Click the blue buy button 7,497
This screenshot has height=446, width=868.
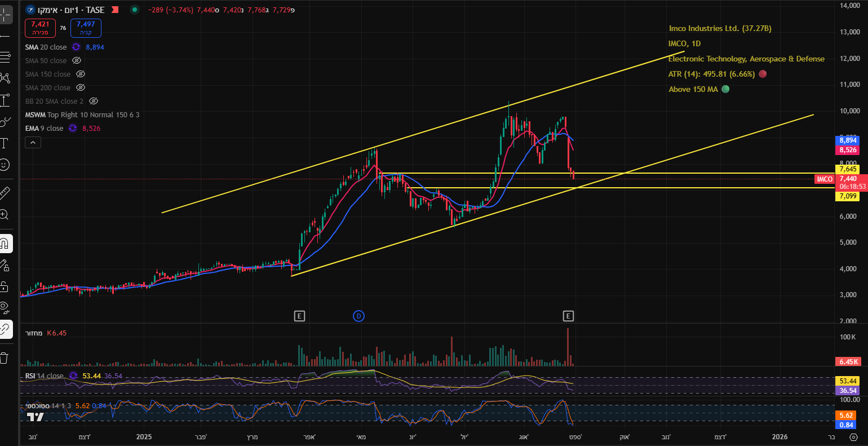pyautogui.click(x=86, y=28)
